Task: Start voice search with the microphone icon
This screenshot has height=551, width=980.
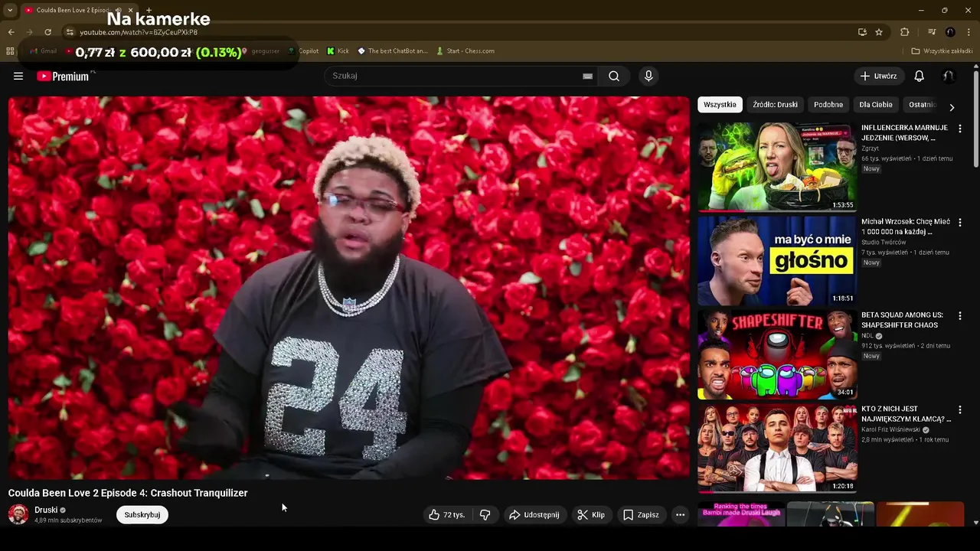Action: click(648, 76)
